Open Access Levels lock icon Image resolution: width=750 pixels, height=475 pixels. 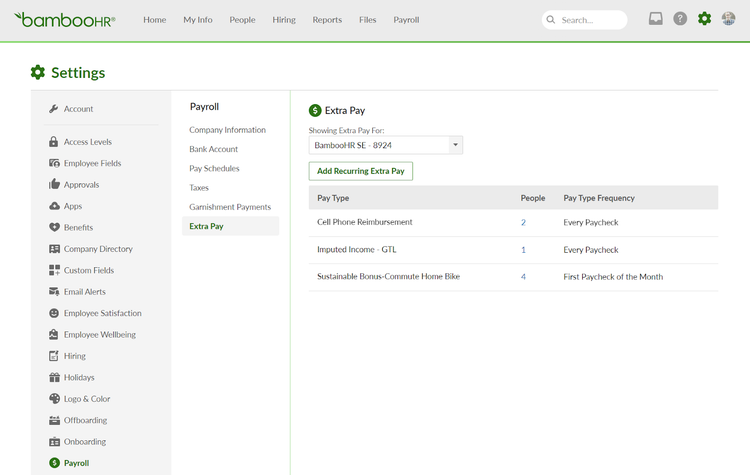[54, 142]
